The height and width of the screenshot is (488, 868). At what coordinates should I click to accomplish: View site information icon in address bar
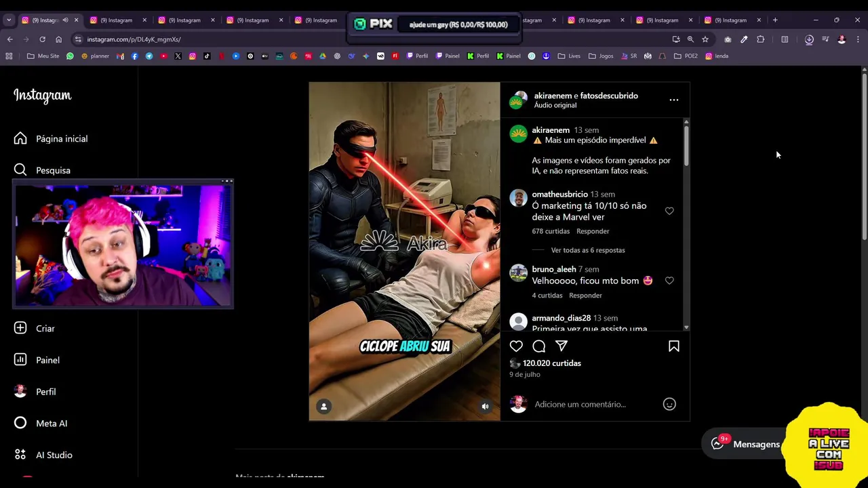click(x=78, y=39)
